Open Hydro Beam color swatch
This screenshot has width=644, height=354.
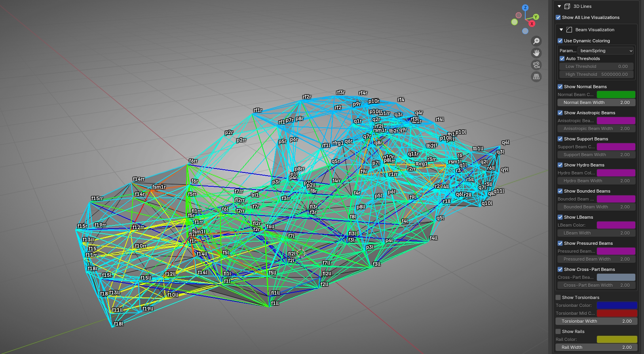pyautogui.click(x=616, y=173)
